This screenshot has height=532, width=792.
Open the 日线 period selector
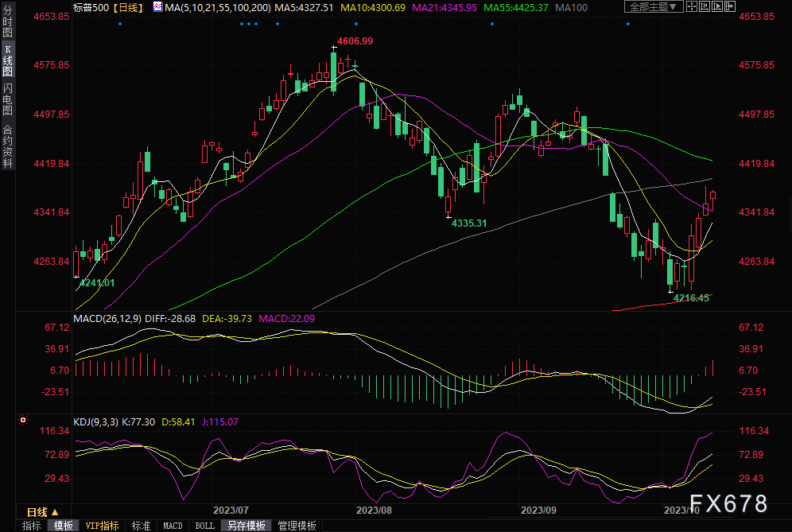42,512
